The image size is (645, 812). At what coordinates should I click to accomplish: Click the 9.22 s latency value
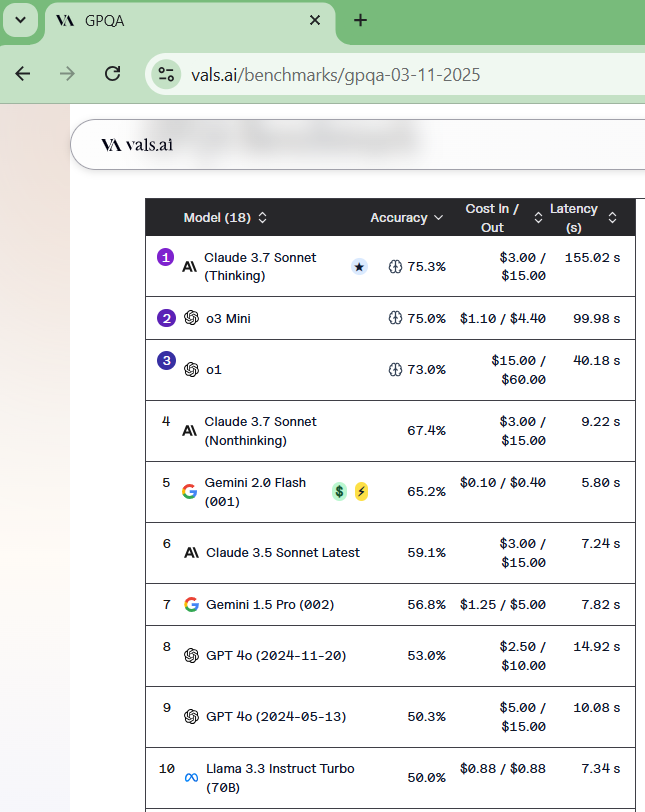(x=600, y=422)
